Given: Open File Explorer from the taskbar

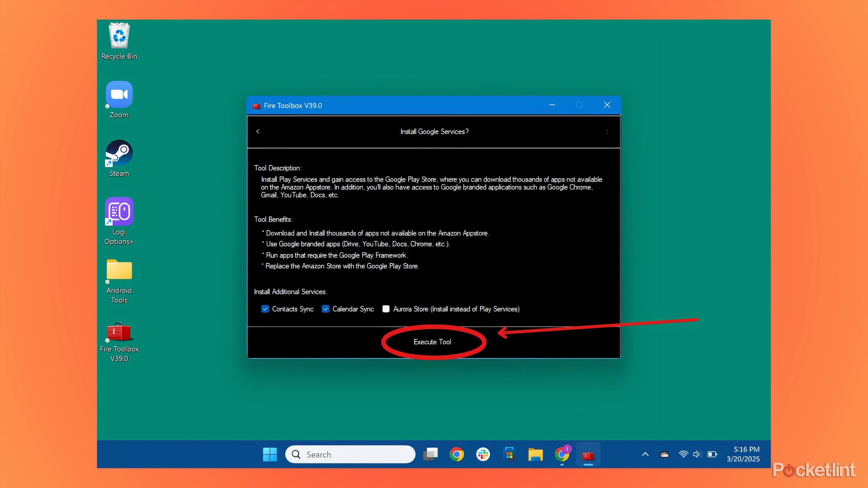Looking at the screenshot, I should click(x=535, y=454).
